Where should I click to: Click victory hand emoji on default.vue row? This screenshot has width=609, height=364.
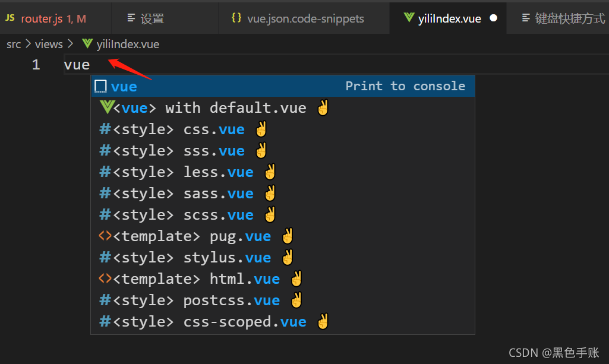click(x=323, y=107)
